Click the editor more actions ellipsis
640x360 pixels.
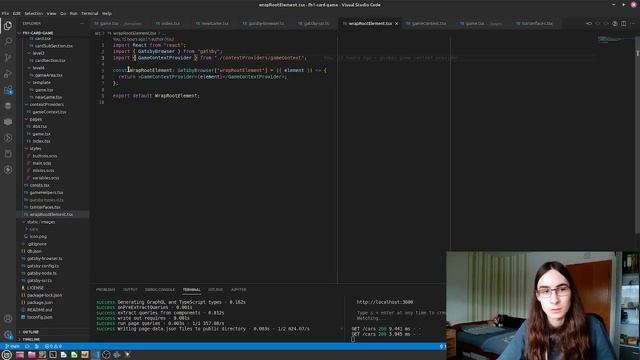tap(632, 24)
